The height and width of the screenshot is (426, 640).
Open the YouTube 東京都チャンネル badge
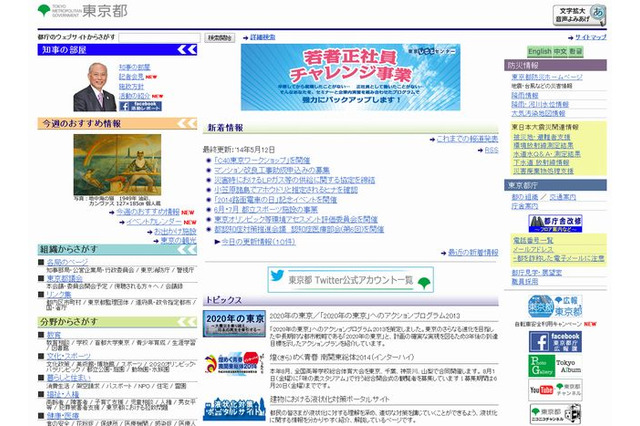(x=555, y=390)
